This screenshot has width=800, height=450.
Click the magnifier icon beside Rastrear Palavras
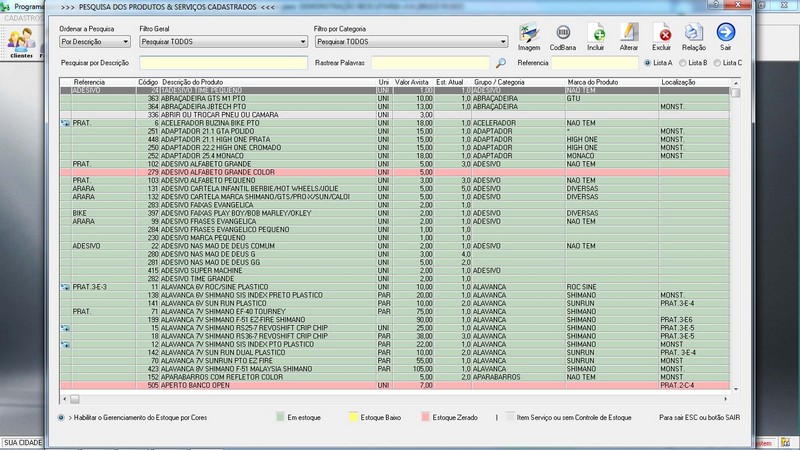[501, 63]
